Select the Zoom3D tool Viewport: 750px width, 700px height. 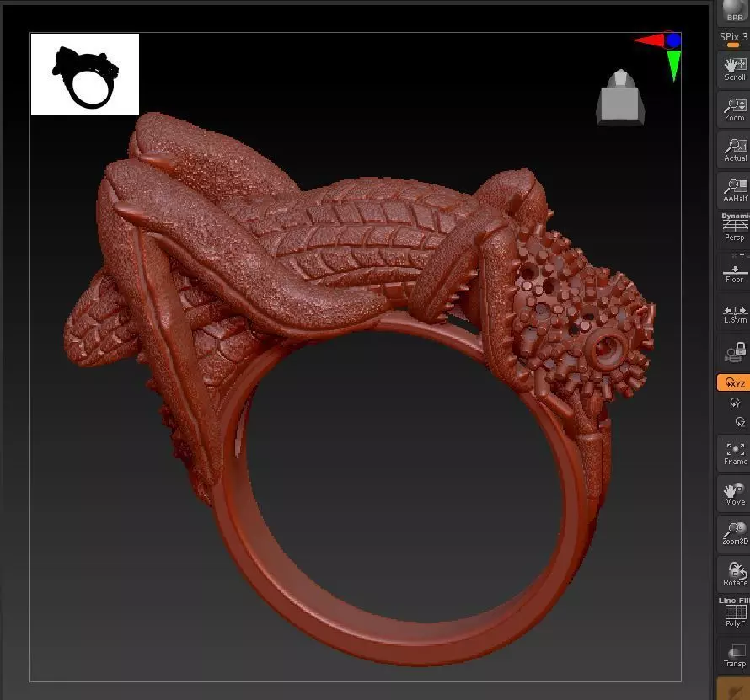pos(734,534)
